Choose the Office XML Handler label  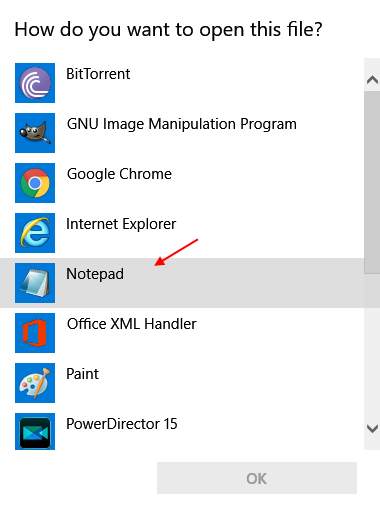pyautogui.click(x=132, y=324)
